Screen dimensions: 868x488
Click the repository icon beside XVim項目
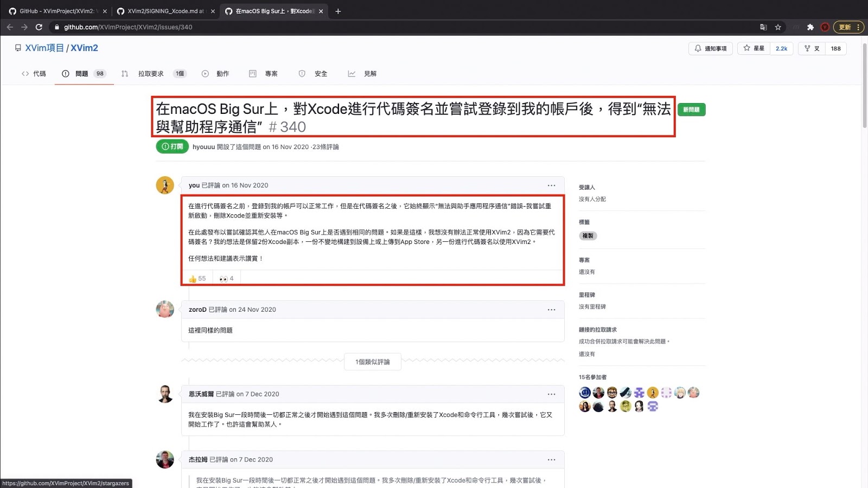(18, 48)
